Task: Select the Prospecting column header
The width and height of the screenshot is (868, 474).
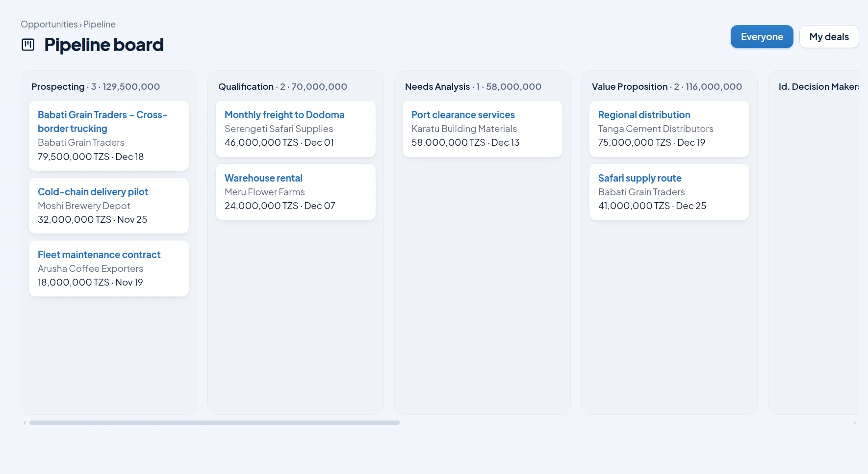Action: point(96,86)
